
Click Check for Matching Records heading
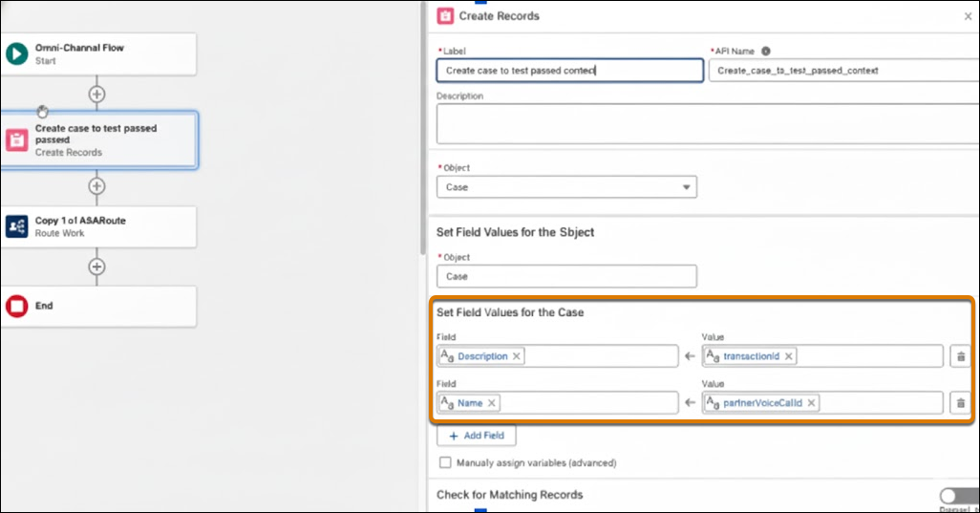[509, 495]
